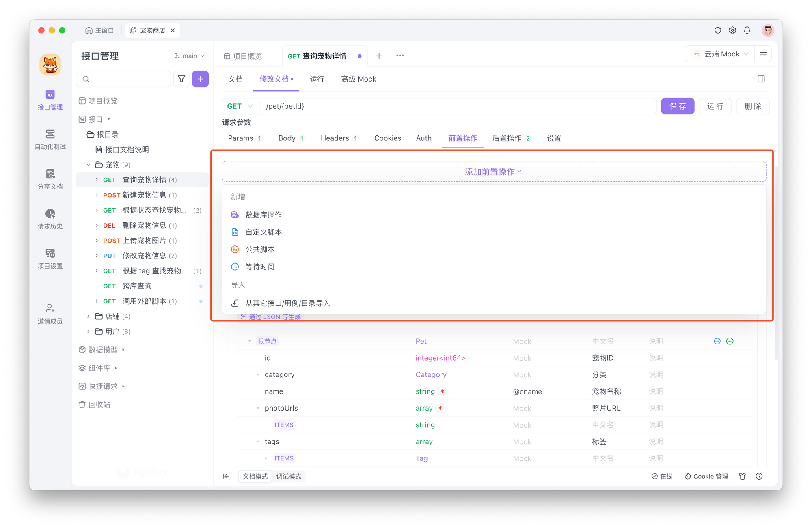Click the circular options icon on 根节点 row
Image resolution: width=812 pixels, height=529 pixels.
coord(717,341)
